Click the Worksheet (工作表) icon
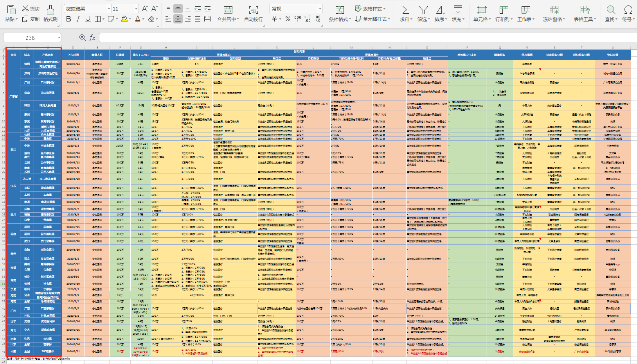This screenshot has width=637, height=364. [525, 10]
